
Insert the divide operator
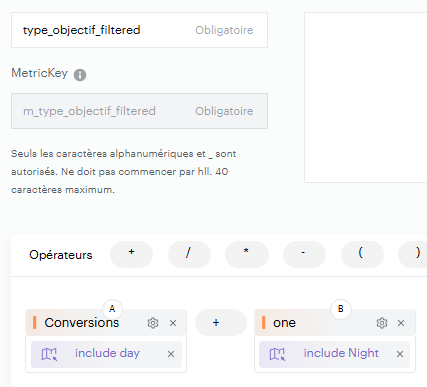pyautogui.click(x=189, y=254)
